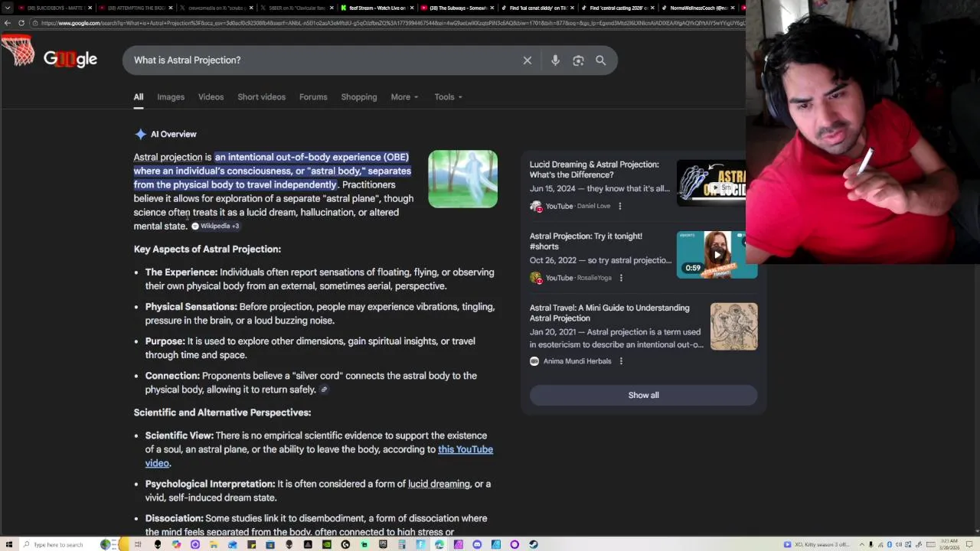This screenshot has height=551, width=980.
Task: Reload the page with the refresh icon
Action: [21, 23]
